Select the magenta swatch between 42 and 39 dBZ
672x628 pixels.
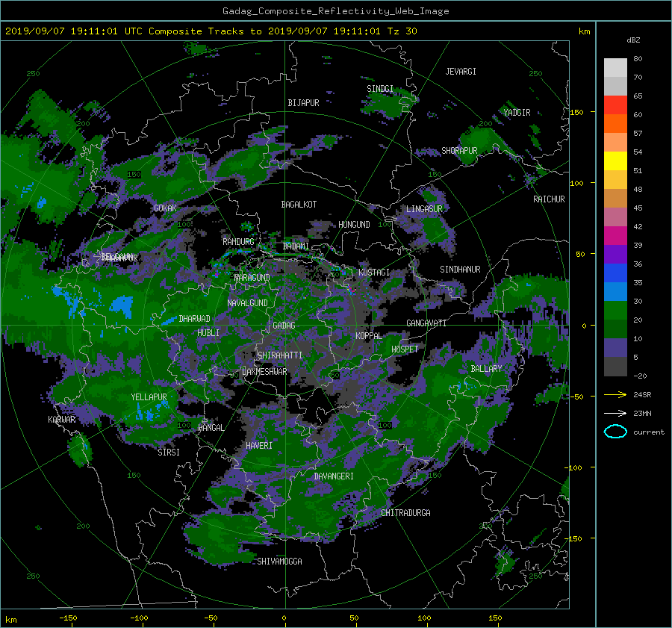click(x=615, y=235)
